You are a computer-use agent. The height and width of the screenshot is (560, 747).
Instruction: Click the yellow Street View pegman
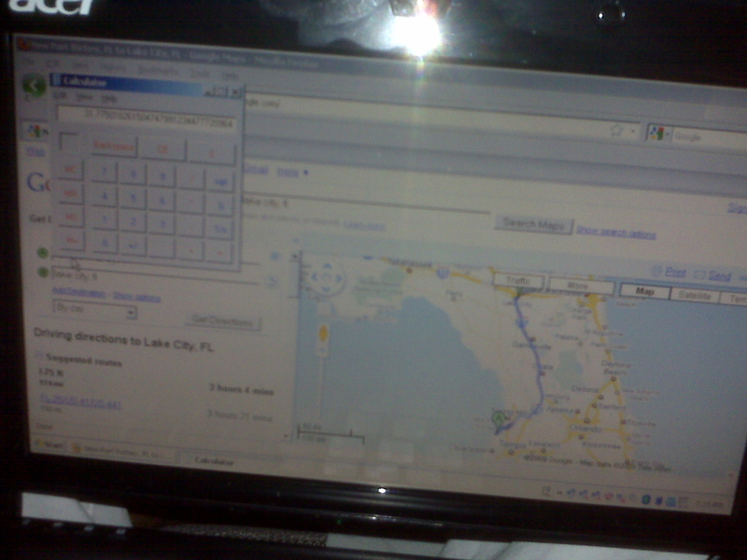pos(323,333)
